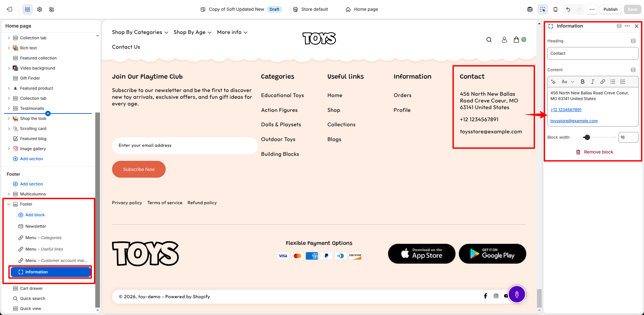Open the app embeds icon in top bar
The width and height of the screenshot is (644, 315).
(x=52, y=9)
